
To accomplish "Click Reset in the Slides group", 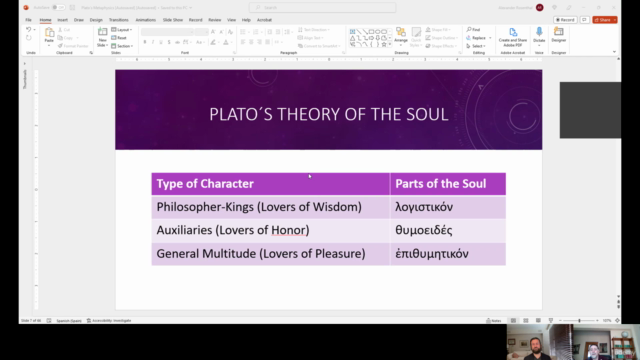I will pyautogui.click(x=119, y=38).
